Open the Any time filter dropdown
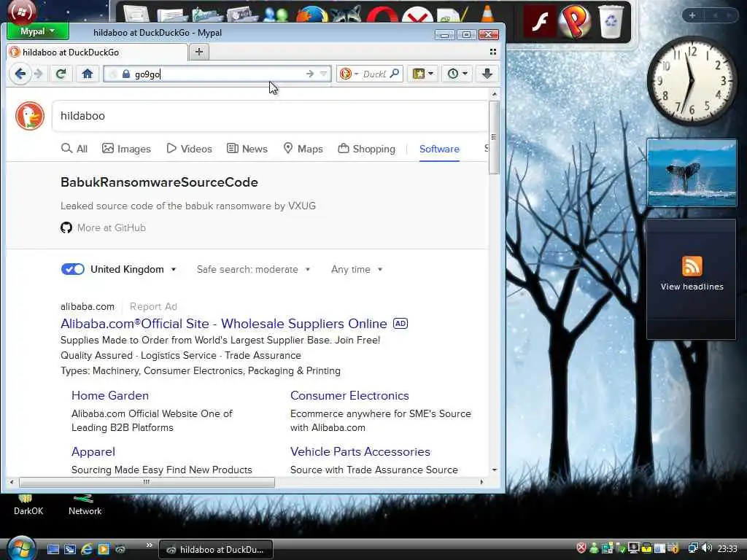 (357, 270)
